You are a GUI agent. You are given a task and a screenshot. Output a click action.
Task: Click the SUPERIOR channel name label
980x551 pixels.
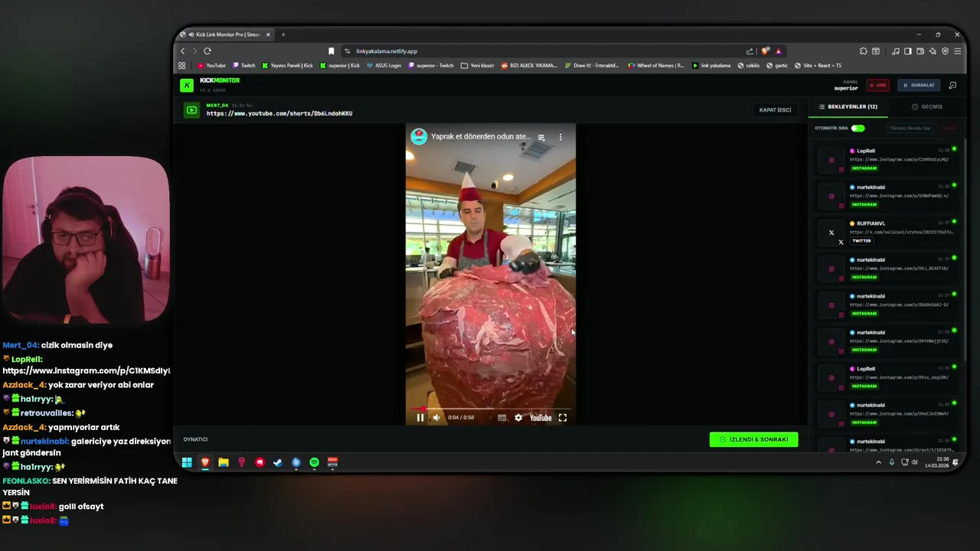pyautogui.click(x=846, y=88)
